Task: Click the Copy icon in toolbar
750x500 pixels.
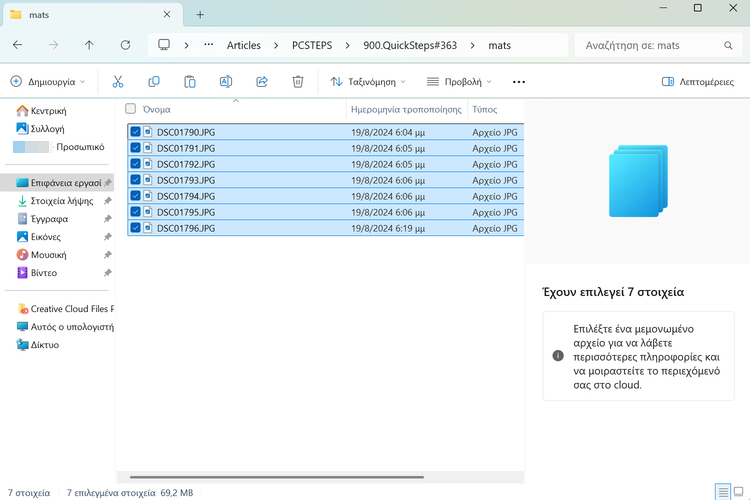Action: point(154,82)
